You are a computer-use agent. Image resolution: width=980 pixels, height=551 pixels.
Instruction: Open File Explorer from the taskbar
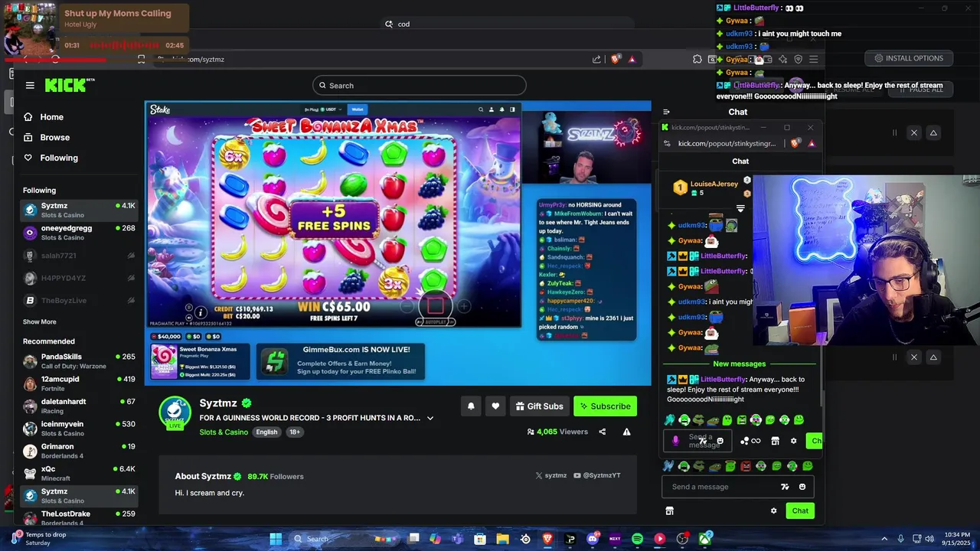coord(502,539)
